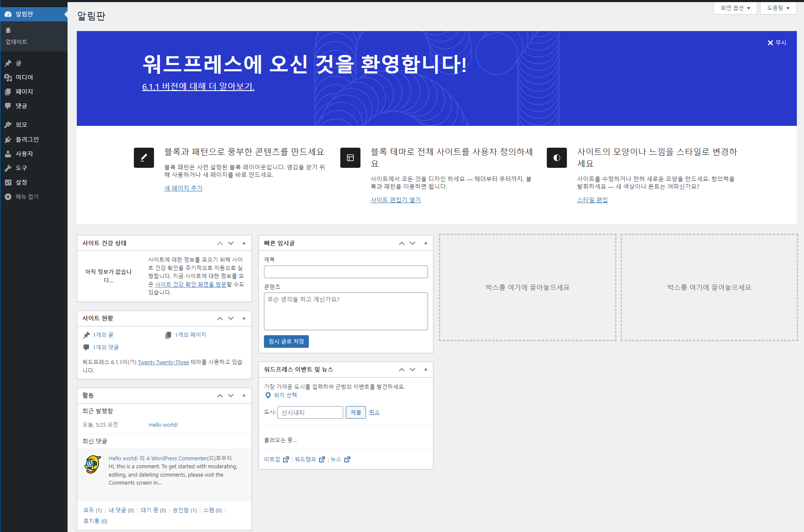The height and width of the screenshot is (532, 804).
Task: Move 빠른 임시글 widget down
Action: pyautogui.click(x=412, y=243)
